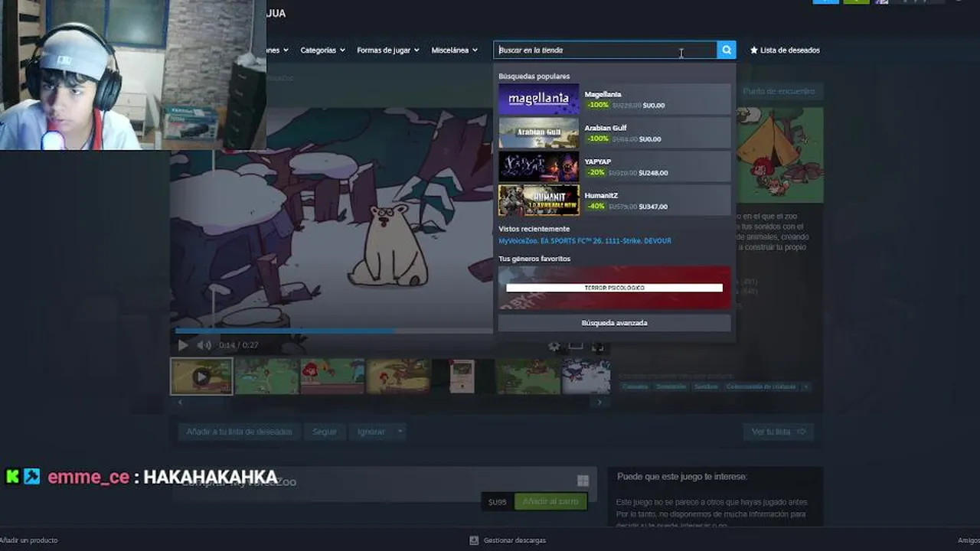Mute the trailer volume speaker icon
The width and height of the screenshot is (980, 551).
(204, 345)
